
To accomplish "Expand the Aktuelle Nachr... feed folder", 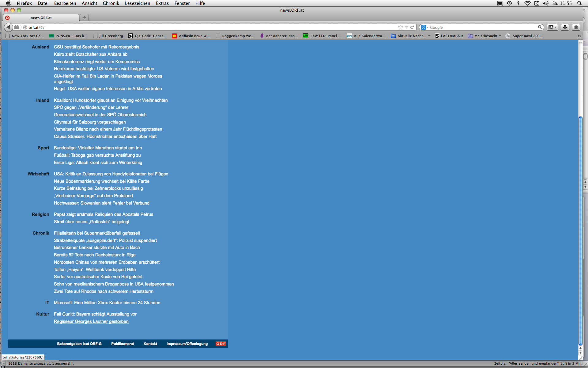I will (x=410, y=36).
